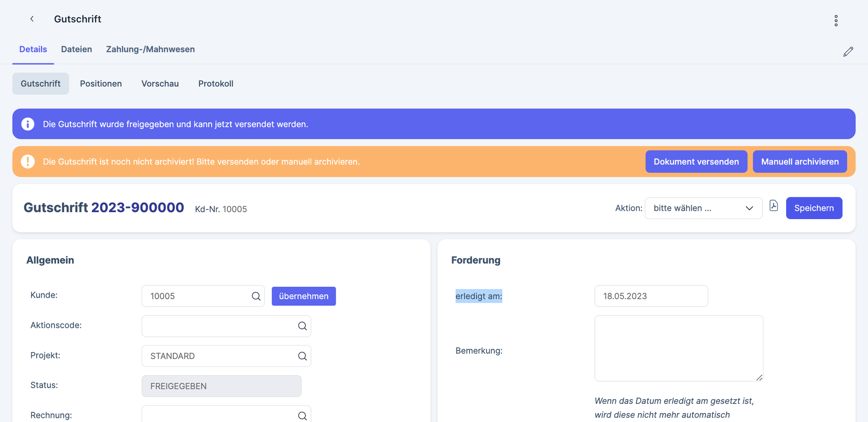Expand the Aktion 'bitte wählen ...' dropdown
This screenshot has height=422, width=868.
pos(703,208)
